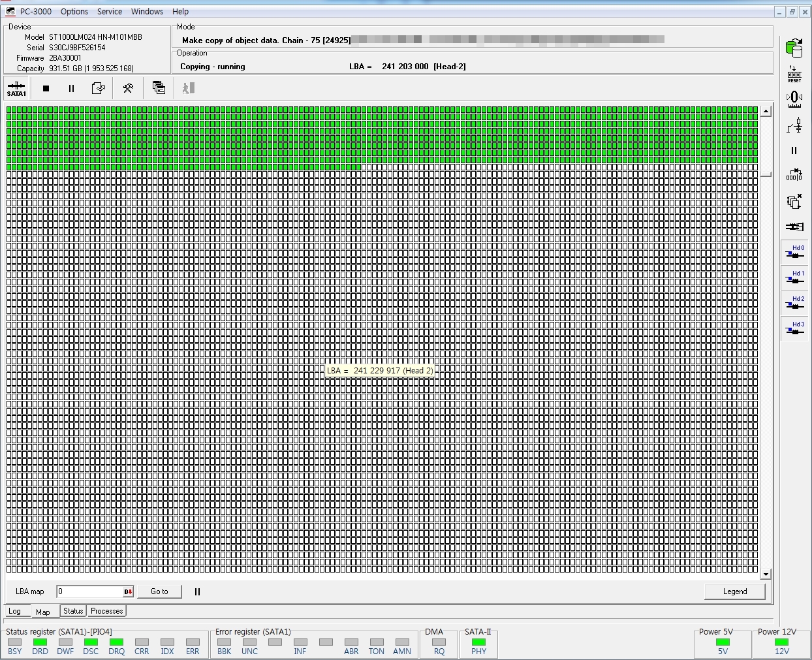This screenshot has width=812, height=660.
Task: Click the map scrollbar down arrow
Action: (766, 574)
